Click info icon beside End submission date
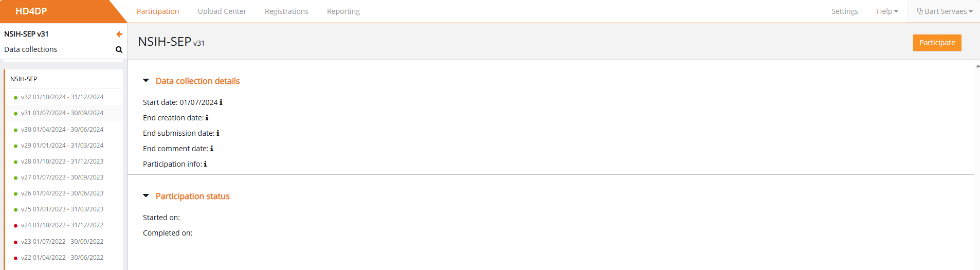 (x=218, y=133)
